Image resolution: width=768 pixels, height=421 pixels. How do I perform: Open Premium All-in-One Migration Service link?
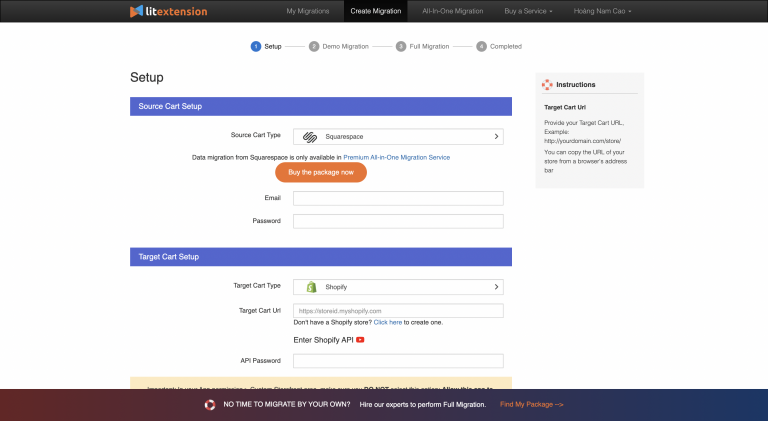(396, 157)
